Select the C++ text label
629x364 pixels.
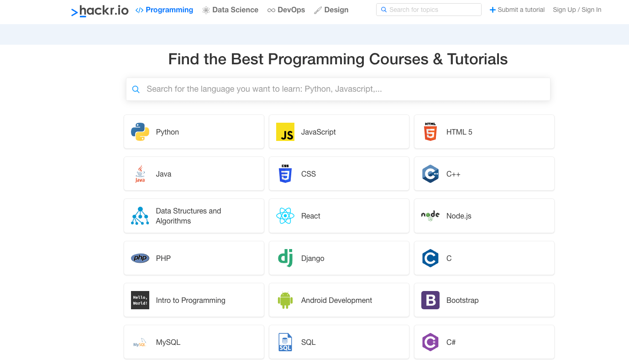[x=453, y=174]
